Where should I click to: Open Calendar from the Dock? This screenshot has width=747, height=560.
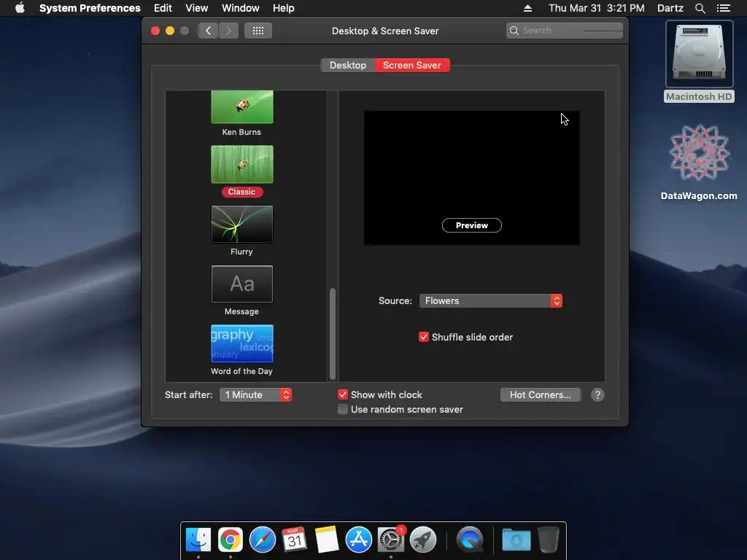294,540
